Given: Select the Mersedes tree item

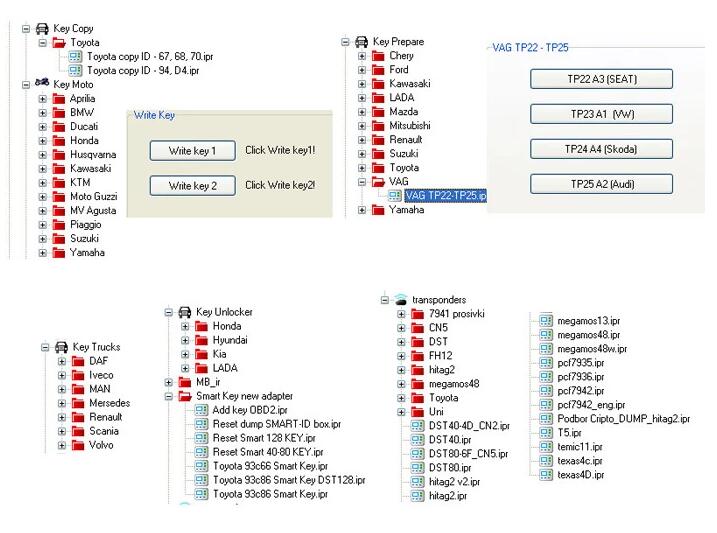Looking at the screenshot, I should (x=110, y=403).
